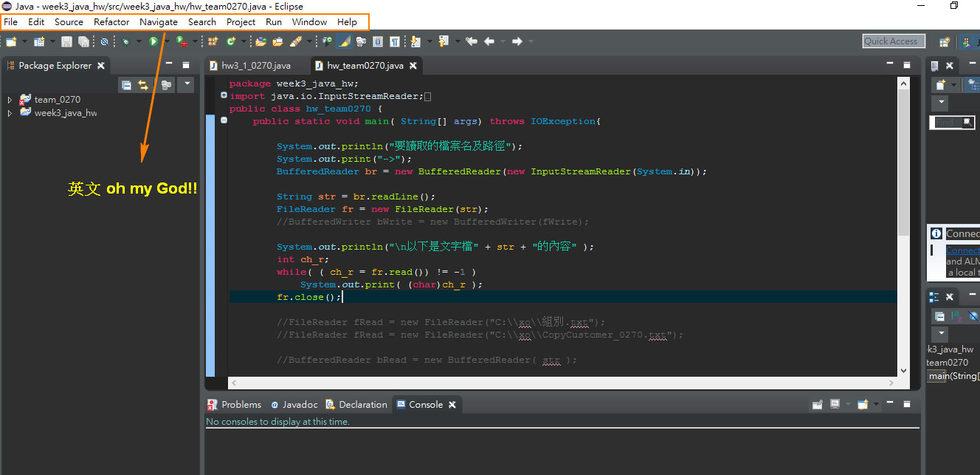Click the Forward navigation arrow

click(x=517, y=41)
